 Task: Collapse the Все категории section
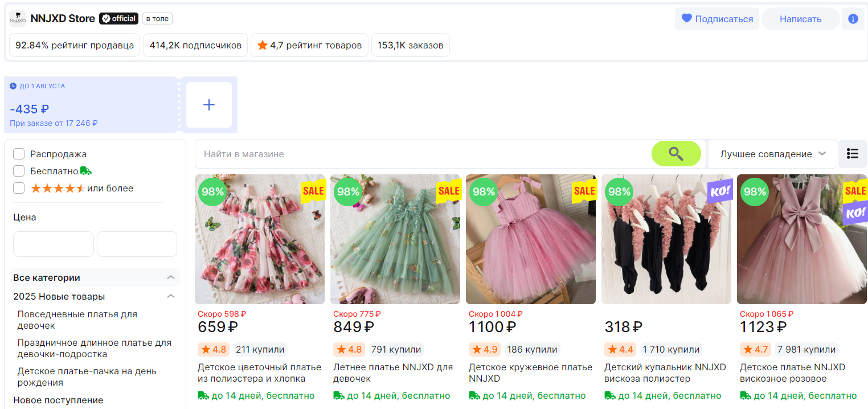(171, 277)
